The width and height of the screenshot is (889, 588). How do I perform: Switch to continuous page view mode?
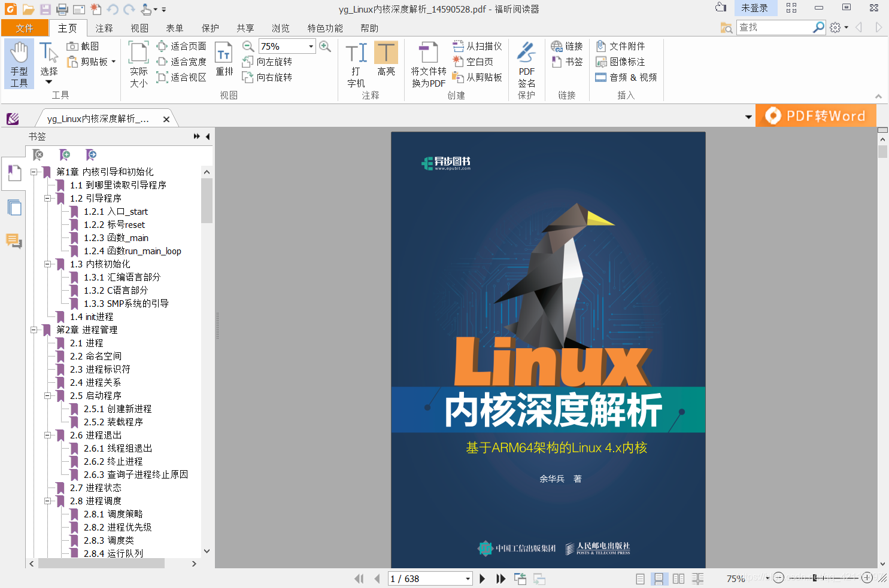659,578
